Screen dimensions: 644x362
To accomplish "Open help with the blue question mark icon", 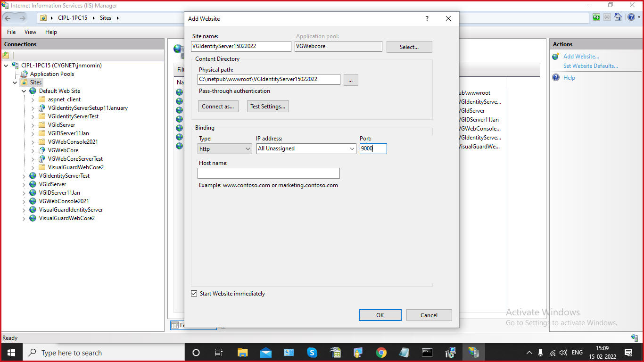I will point(630,17).
